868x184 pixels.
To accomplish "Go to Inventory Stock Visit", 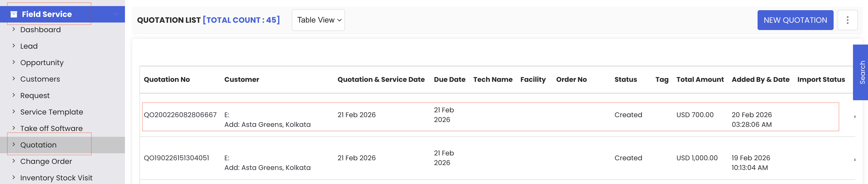I will tap(56, 178).
